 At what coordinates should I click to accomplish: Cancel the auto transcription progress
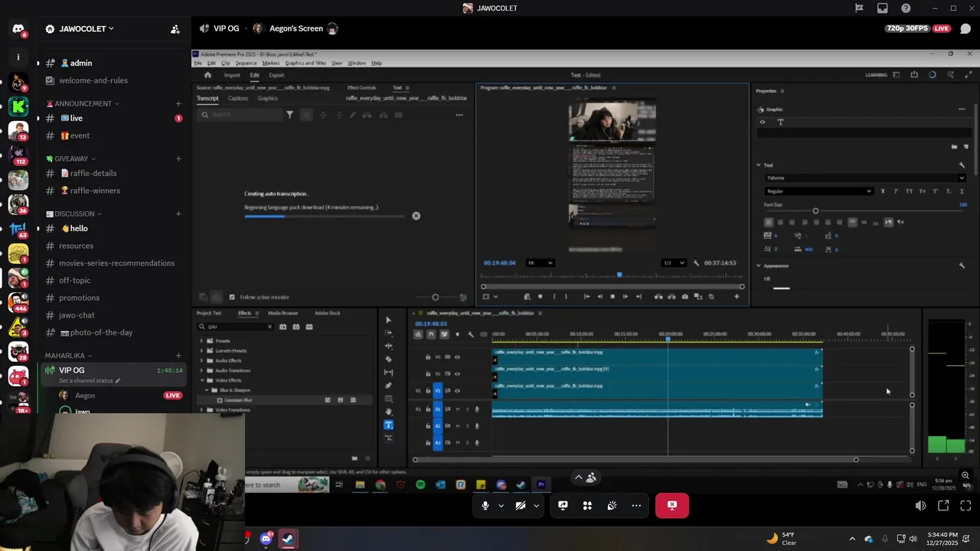coord(416,216)
